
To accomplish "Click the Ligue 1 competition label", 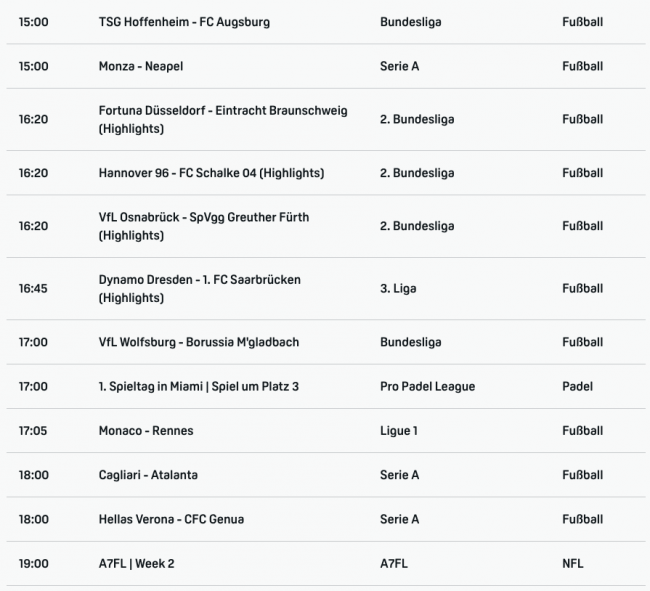I will pyautogui.click(x=399, y=431).
